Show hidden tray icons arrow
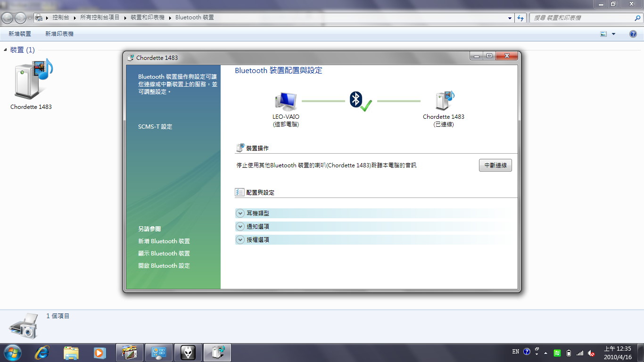The width and height of the screenshot is (644, 362). pos(546,353)
